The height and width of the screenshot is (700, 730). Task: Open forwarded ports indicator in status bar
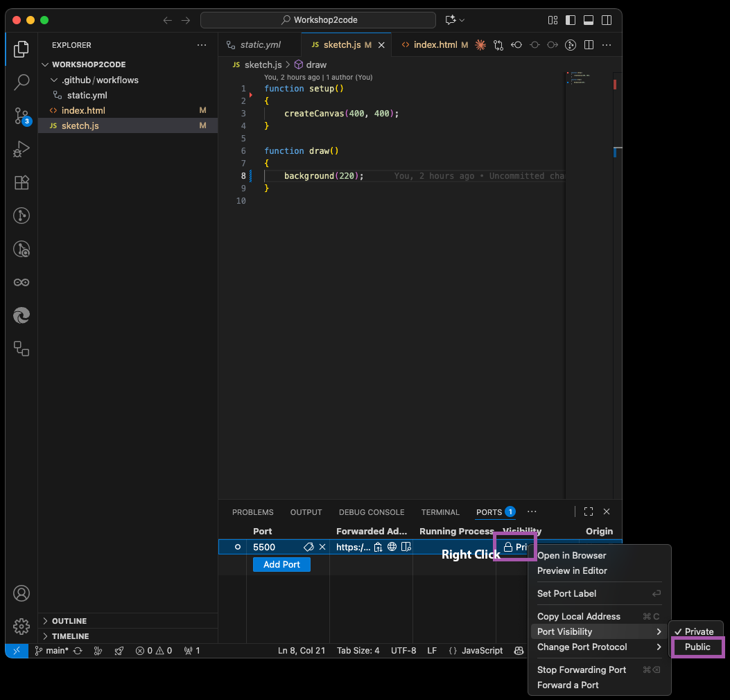(x=192, y=651)
